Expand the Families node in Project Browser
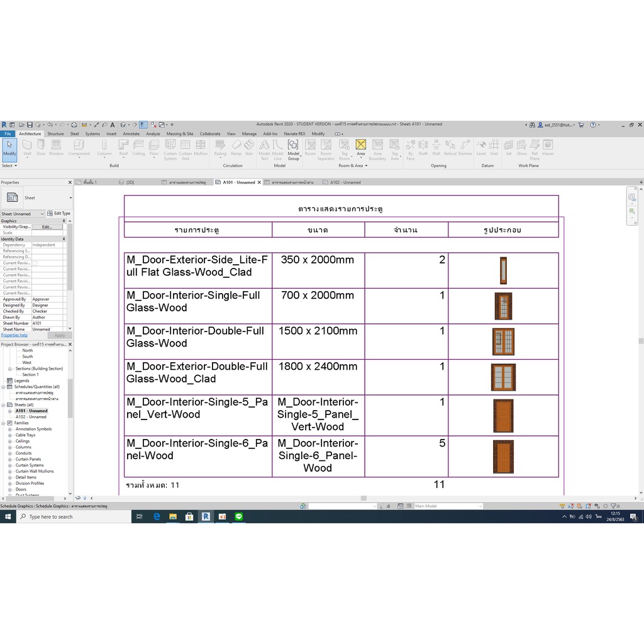Image resolution: width=644 pixels, height=644 pixels. click(3, 423)
